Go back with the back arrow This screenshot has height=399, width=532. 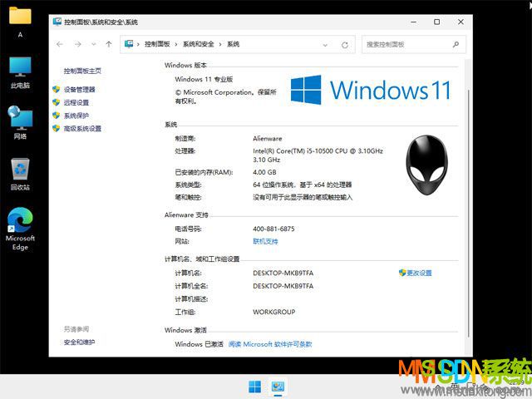coord(60,44)
